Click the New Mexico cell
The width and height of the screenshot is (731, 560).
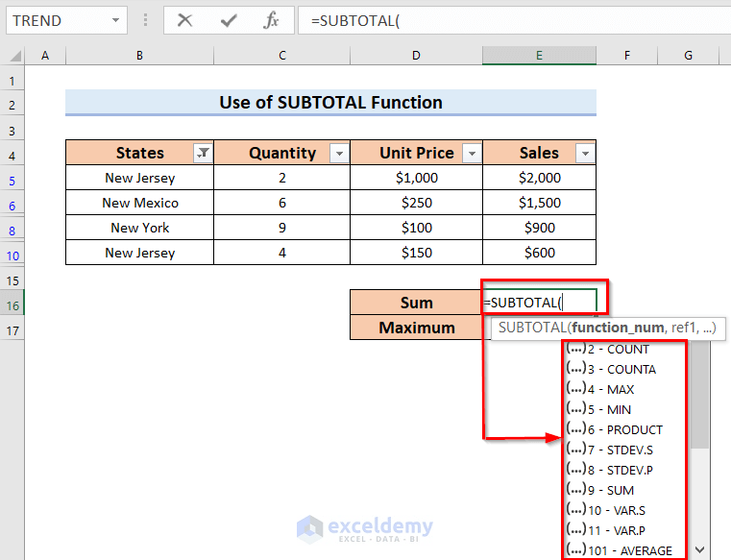(x=140, y=203)
